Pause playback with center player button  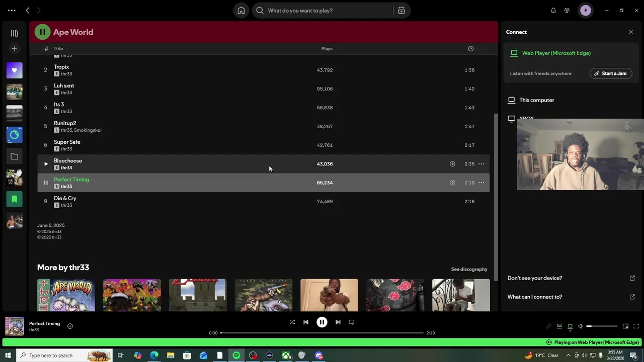[322, 322]
